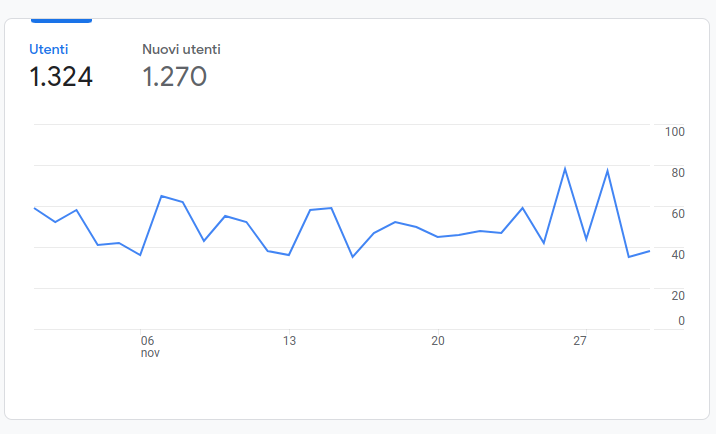Click the line's first point at left edge

point(35,208)
